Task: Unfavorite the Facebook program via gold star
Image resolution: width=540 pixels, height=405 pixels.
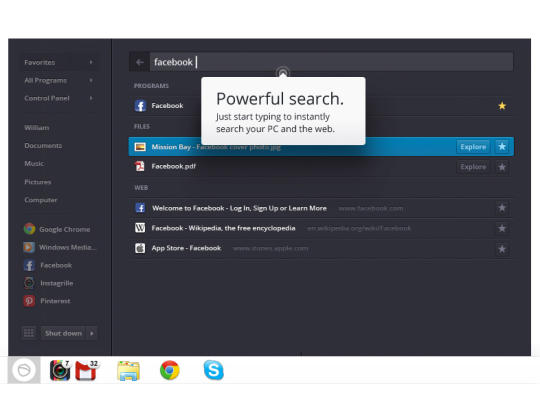Action: [x=502, y=106]
